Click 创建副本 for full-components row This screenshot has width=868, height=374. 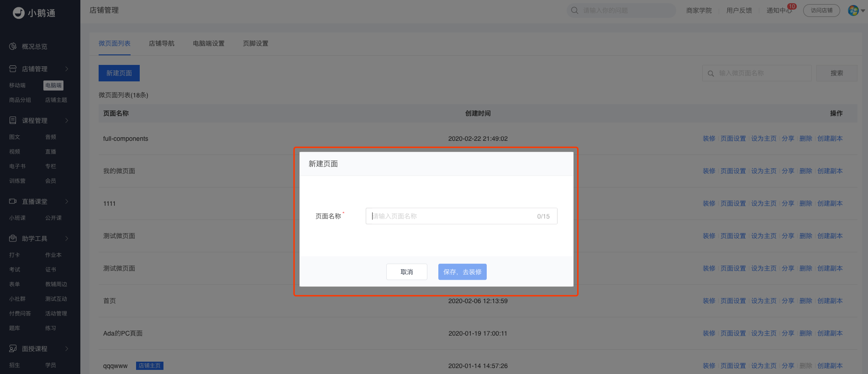click(830, 139)
